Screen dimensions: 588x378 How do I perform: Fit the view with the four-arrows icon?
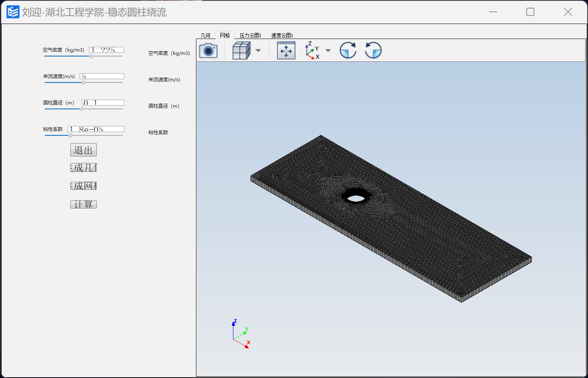(286, 51)
